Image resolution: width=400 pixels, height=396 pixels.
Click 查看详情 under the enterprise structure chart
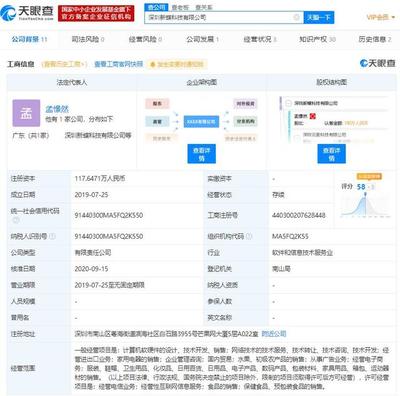201,154
